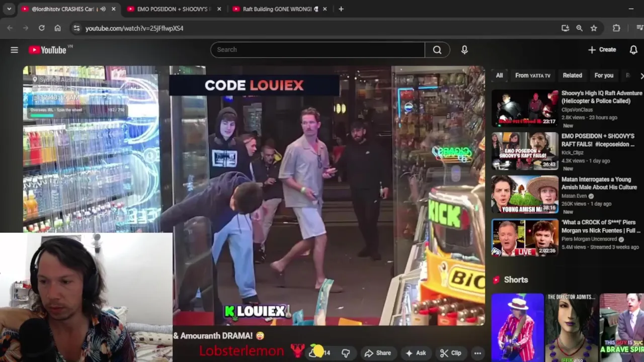Close the 'Raft Building GONE WRONG' tab
The width and height of the screenshot is (644, 362).
pos(325,9)
